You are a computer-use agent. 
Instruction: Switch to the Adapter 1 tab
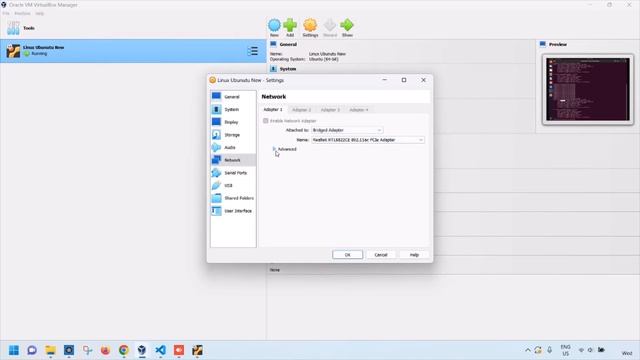tap(273, 109)
